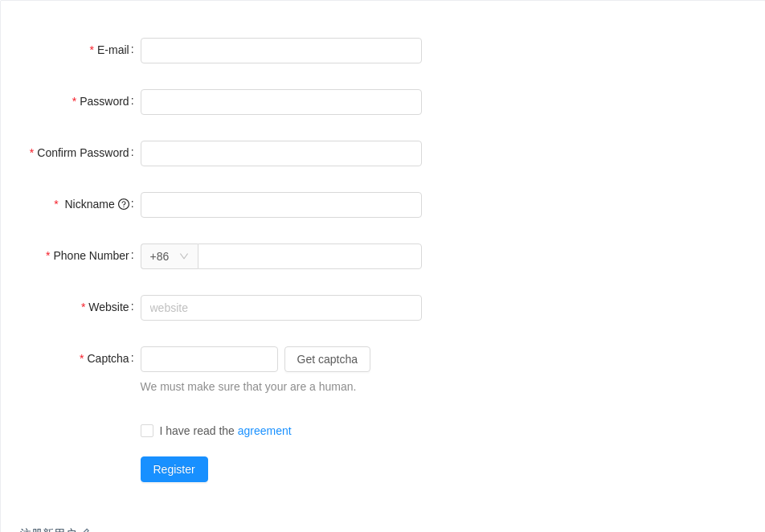Open the agreement link

264,431
